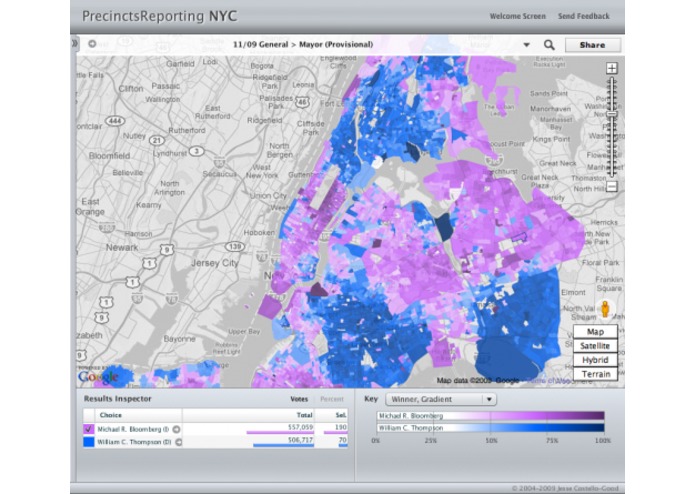Click the Route 444 shield on the map
The height and width of the screenshot is (494, 695).
(x=115, y=121)
